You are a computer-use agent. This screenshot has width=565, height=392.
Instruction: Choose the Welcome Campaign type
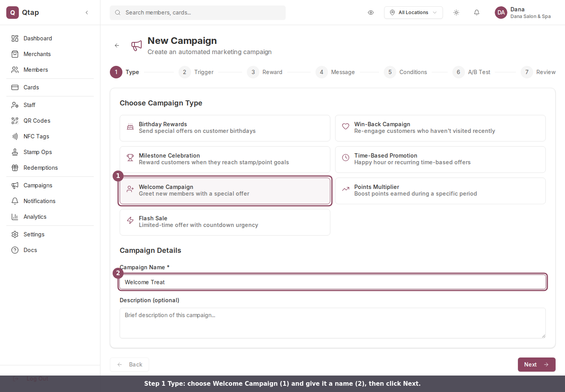[x=225, y=191]
